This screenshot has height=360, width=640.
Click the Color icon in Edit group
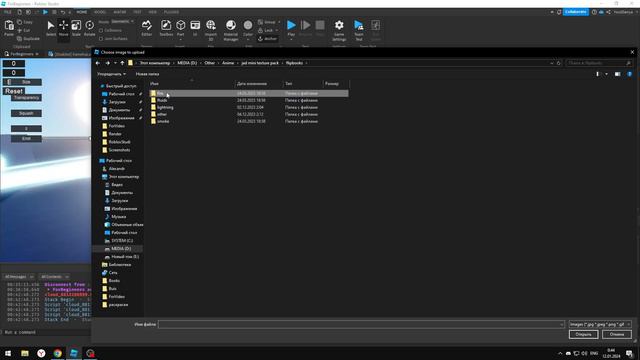click(x=248, y=25)
